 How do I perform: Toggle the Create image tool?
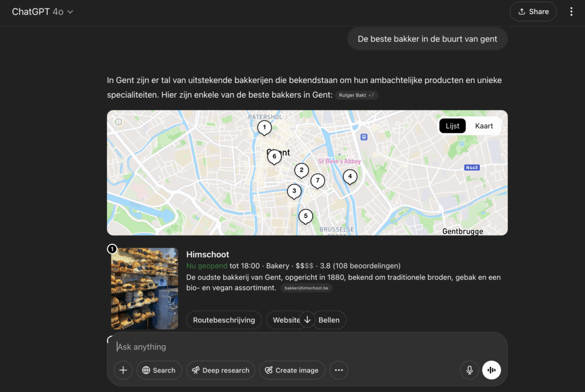click(x=292, y=370)
